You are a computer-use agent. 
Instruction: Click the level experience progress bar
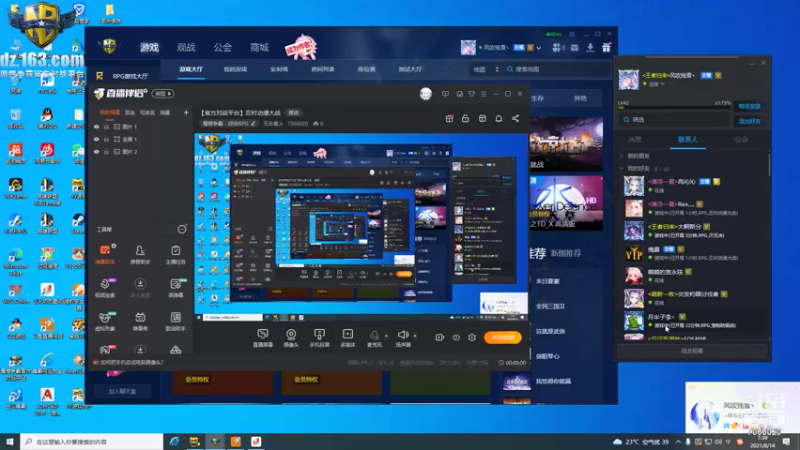point(674,108)
